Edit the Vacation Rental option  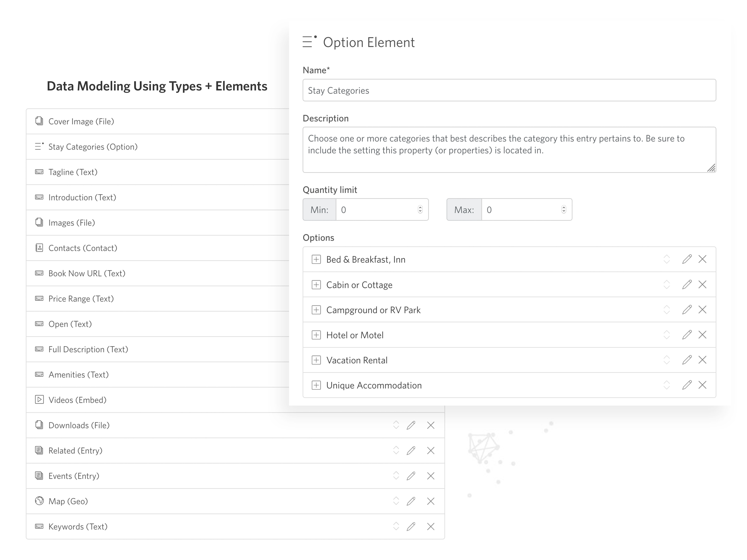[687, 360]
